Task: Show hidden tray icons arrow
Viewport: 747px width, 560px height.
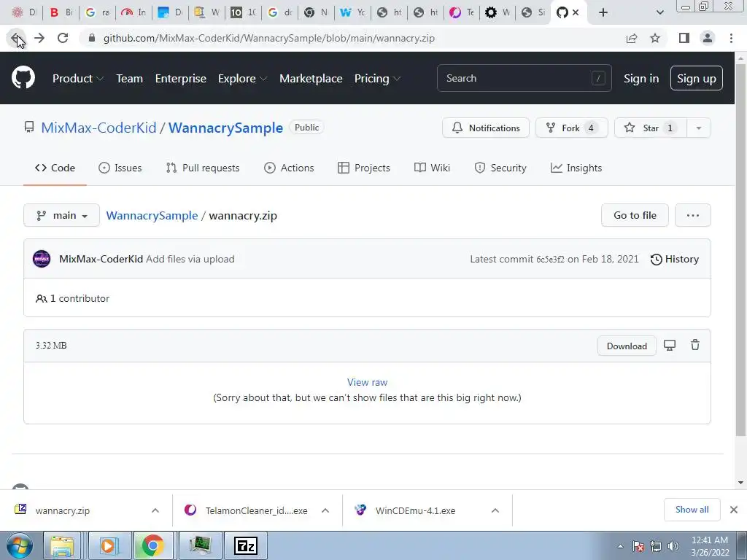Action: coord(620,546)
